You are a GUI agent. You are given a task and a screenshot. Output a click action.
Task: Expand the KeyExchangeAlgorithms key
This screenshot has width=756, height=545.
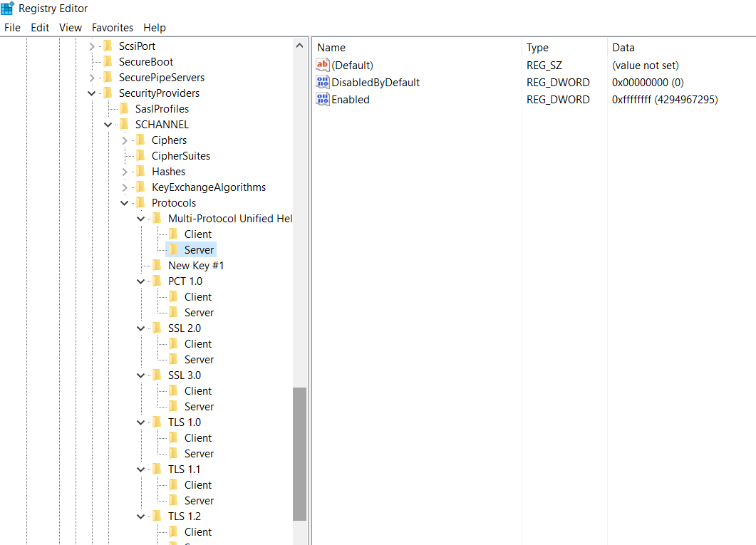point(125,187)
